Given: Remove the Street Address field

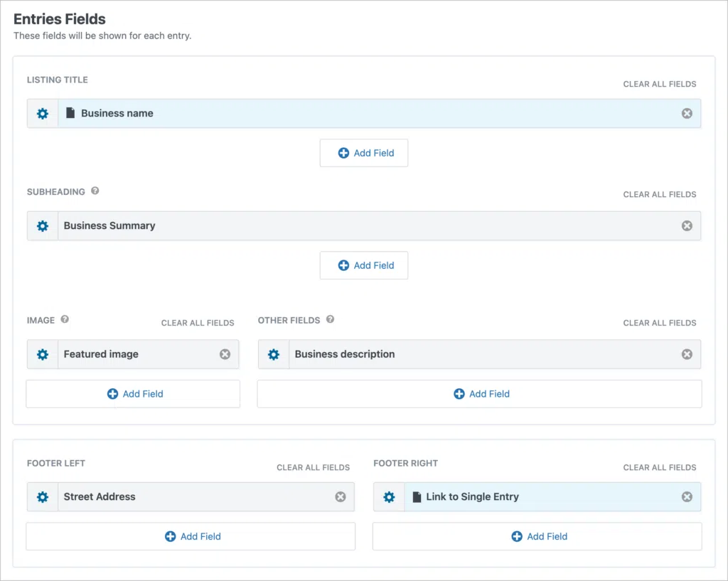Looking at the screenshot, I should (x=341, y=497).
